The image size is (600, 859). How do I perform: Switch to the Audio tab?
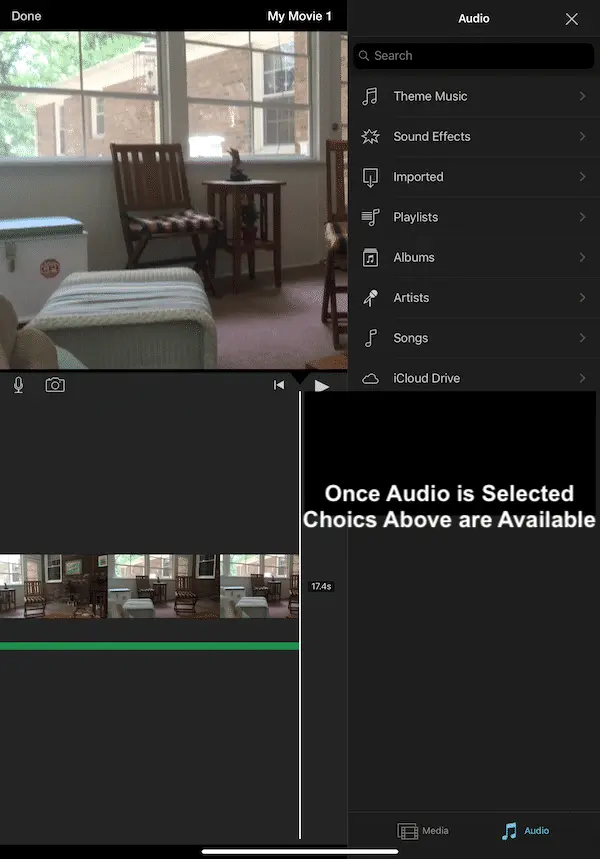[x=525, y=831]
